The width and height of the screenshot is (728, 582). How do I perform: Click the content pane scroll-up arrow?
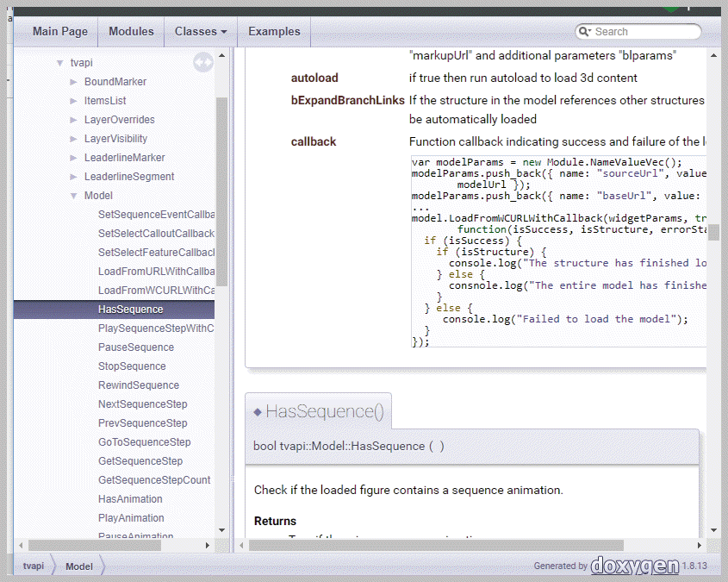pyautogui.click(x=713, y=56)
